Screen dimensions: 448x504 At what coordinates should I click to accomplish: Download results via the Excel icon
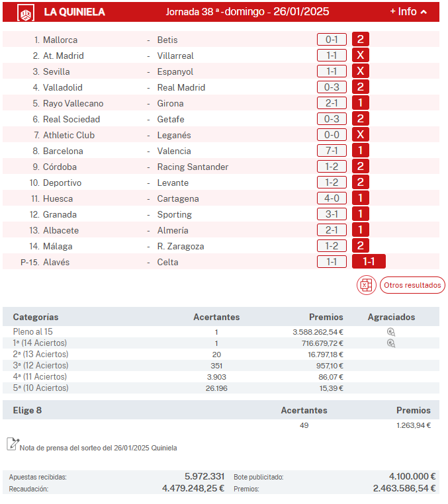pos(367,286)
